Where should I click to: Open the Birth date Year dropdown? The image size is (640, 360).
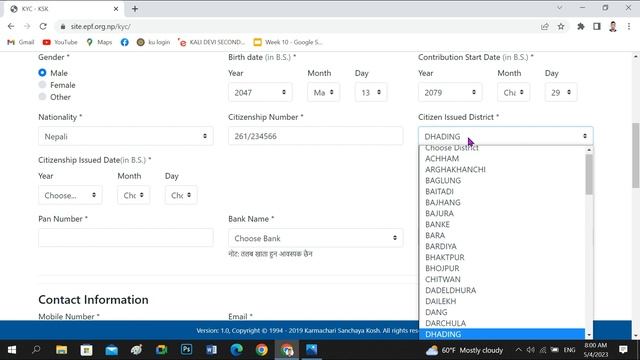(260, 93)
